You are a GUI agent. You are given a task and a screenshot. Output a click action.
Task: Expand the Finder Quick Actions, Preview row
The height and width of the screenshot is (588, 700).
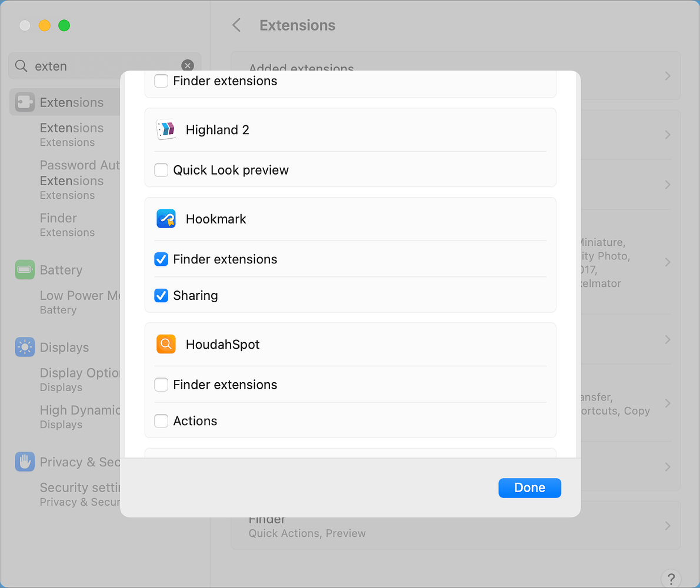point(455,526)
